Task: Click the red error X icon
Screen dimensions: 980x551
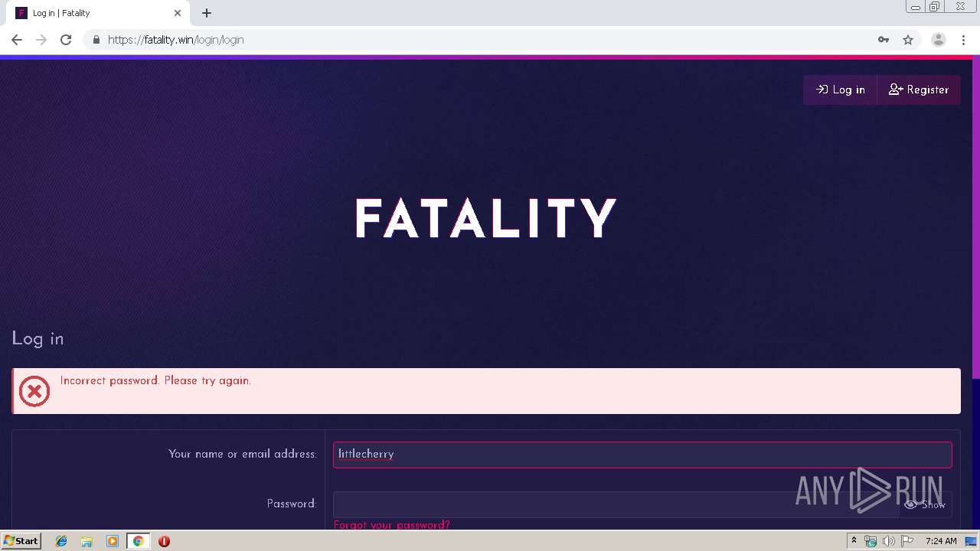Action: 34,391
